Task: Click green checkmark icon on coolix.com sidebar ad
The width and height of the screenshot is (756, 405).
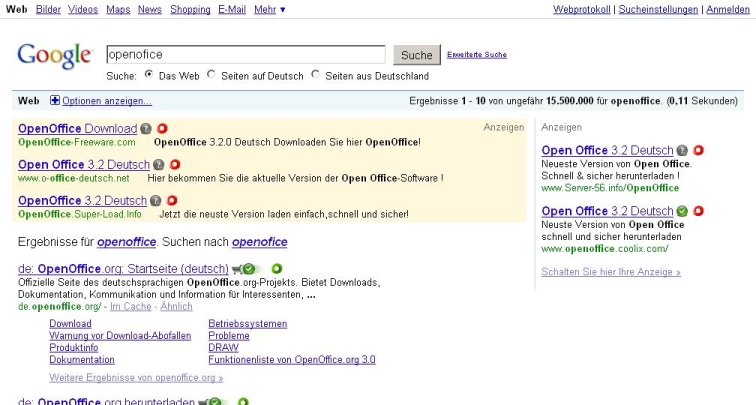Action: 682,211
